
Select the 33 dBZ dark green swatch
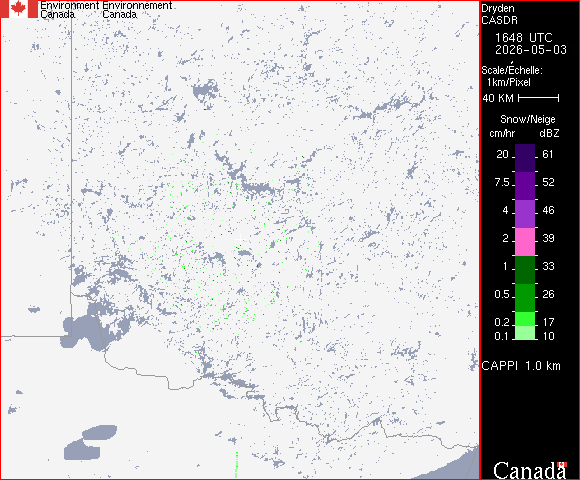pos(525,270)
